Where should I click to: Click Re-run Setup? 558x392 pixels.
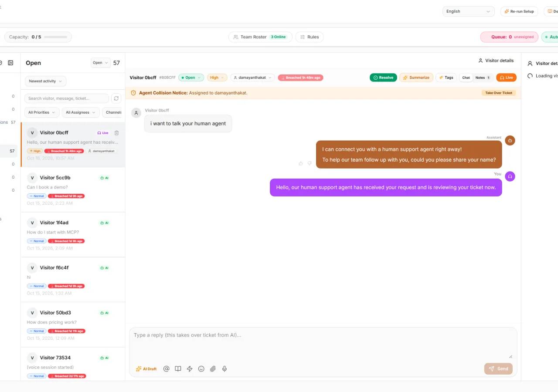[x=519, y=11]
